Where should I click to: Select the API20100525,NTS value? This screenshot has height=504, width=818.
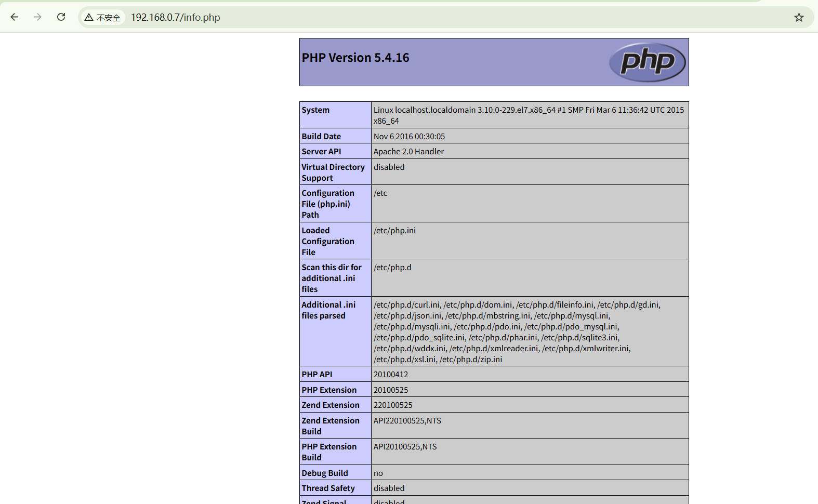coord(405,446)
